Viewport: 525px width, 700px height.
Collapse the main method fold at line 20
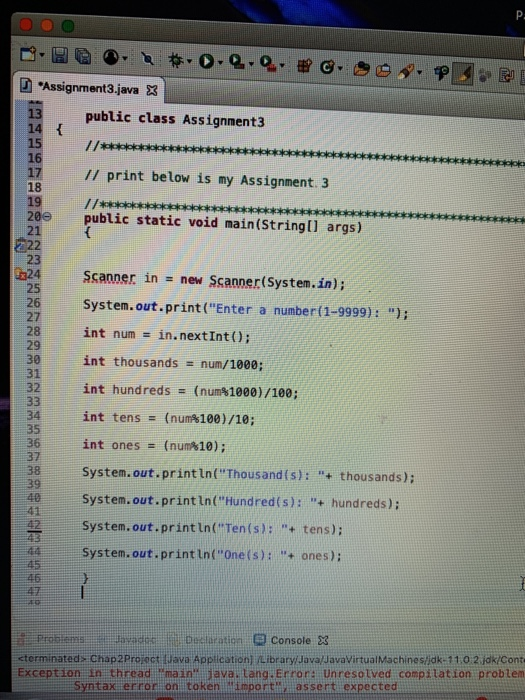[47, 217]
